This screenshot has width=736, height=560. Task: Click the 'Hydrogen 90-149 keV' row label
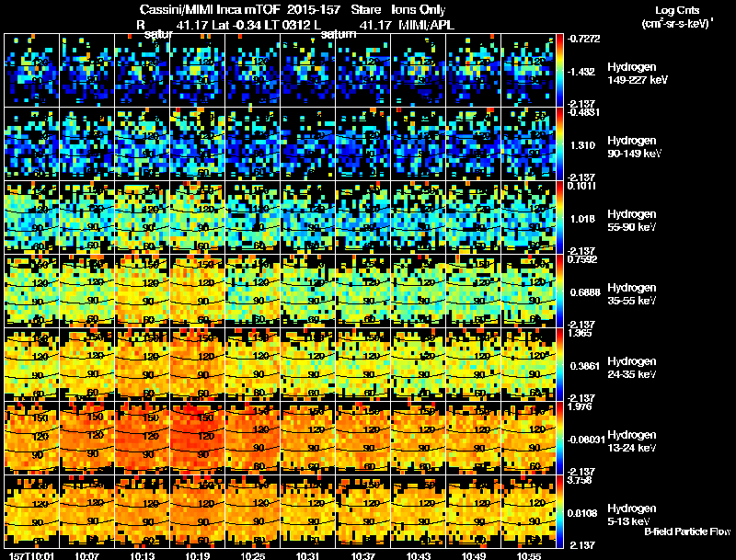pos(633,147)
